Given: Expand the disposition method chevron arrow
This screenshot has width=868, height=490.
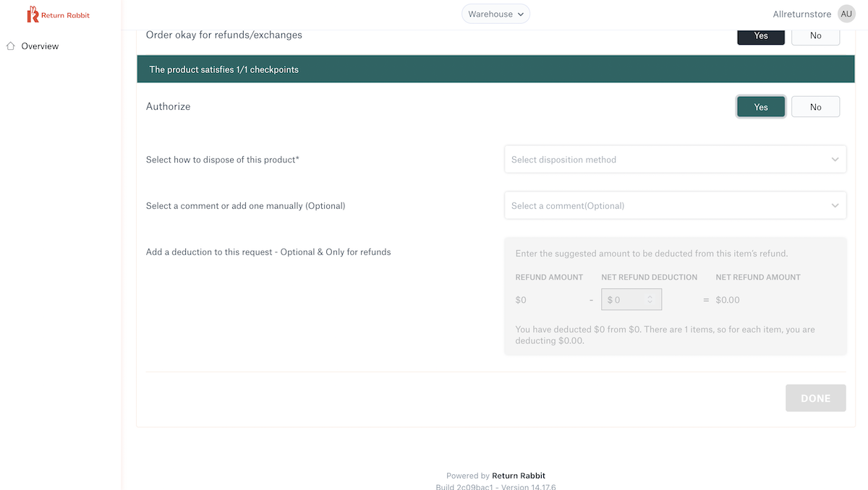Looking at the screenshot, I should pos(835,160).
